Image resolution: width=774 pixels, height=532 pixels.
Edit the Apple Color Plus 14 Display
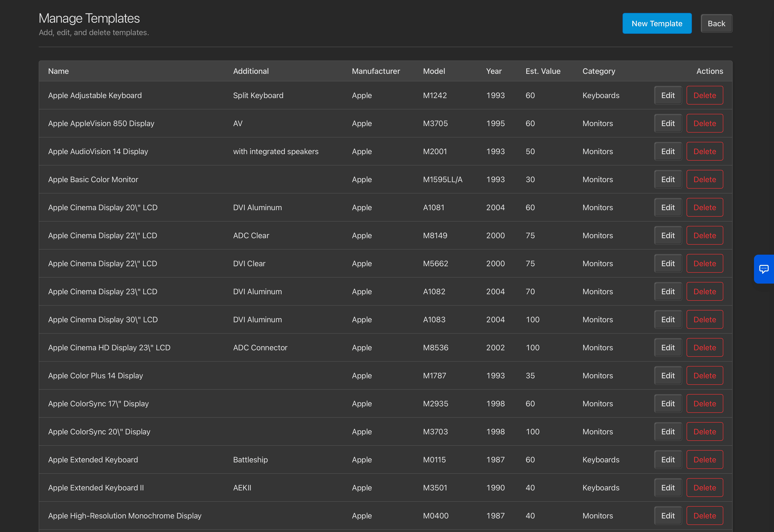[668, 375]
